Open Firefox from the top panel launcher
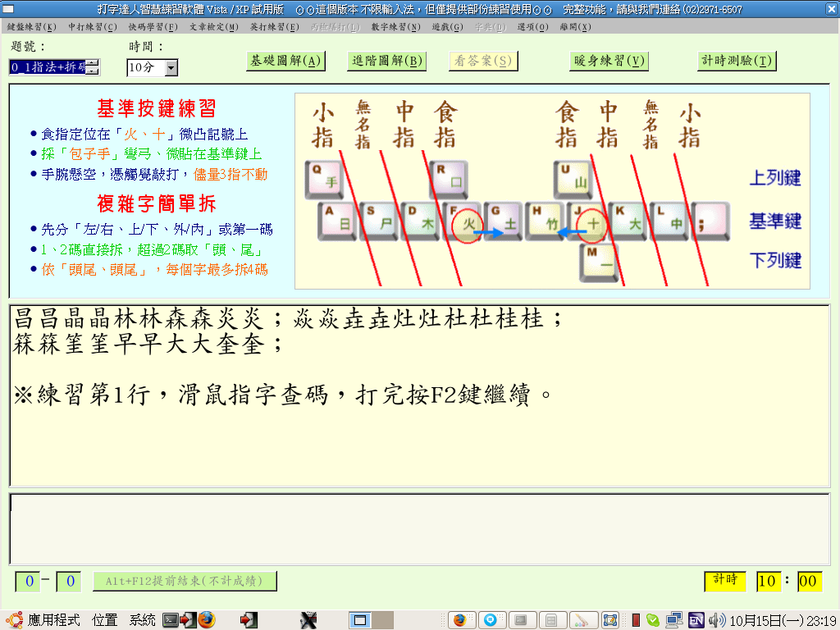This screenshot has height=630, width=840. tap(207, 619)
